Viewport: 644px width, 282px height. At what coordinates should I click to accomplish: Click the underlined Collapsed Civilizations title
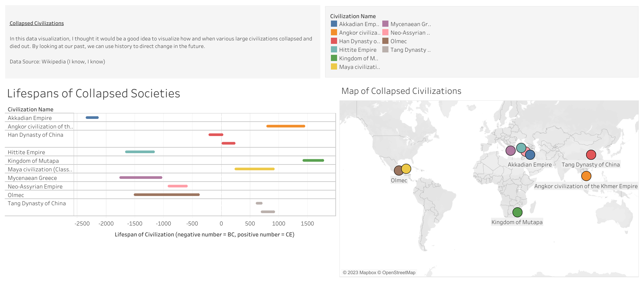point(37,23)
